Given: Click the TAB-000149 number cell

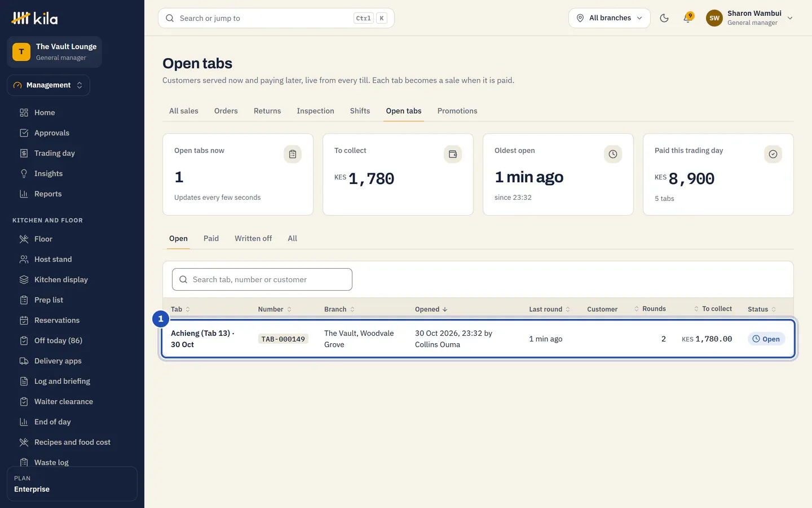Looking at the screenshot, I should [283, 339].
